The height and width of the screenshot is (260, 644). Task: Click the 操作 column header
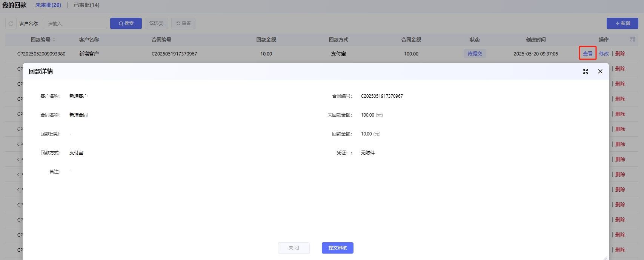coord(604,40)
